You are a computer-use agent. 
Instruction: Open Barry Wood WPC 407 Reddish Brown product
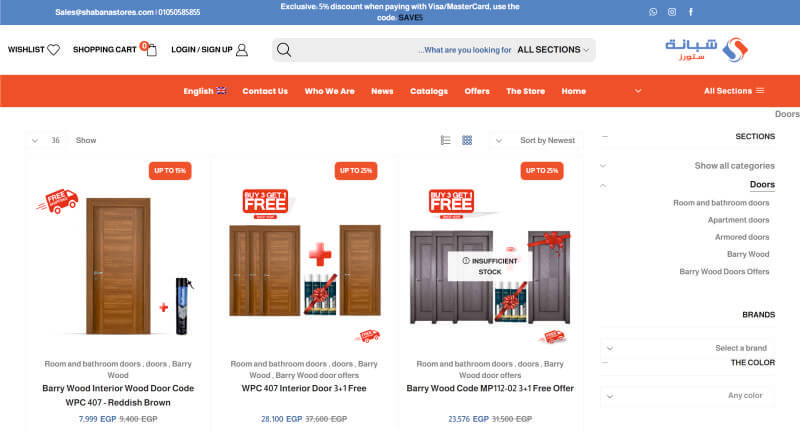coord(118,395)
